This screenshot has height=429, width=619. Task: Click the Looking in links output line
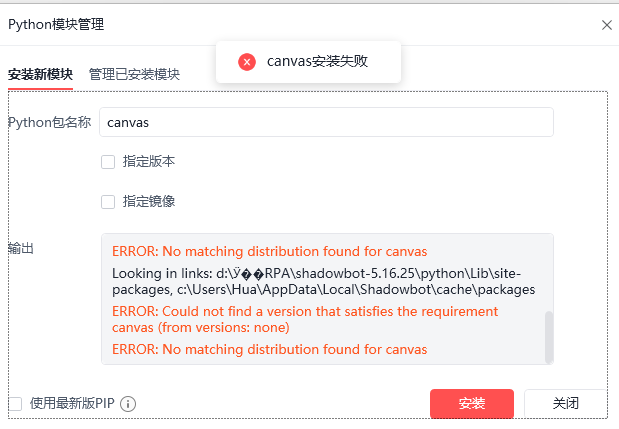(324, 281)
